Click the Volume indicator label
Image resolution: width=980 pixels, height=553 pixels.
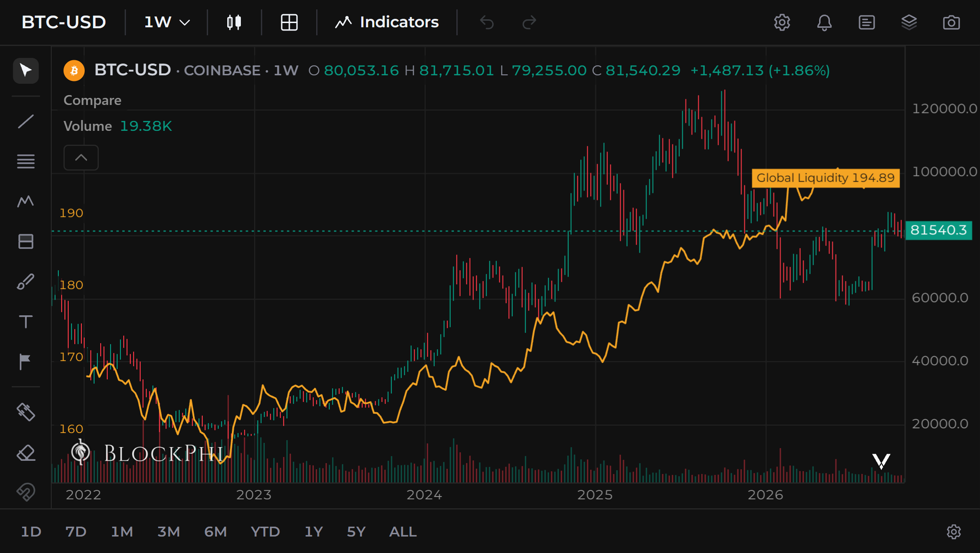(88, 126)
